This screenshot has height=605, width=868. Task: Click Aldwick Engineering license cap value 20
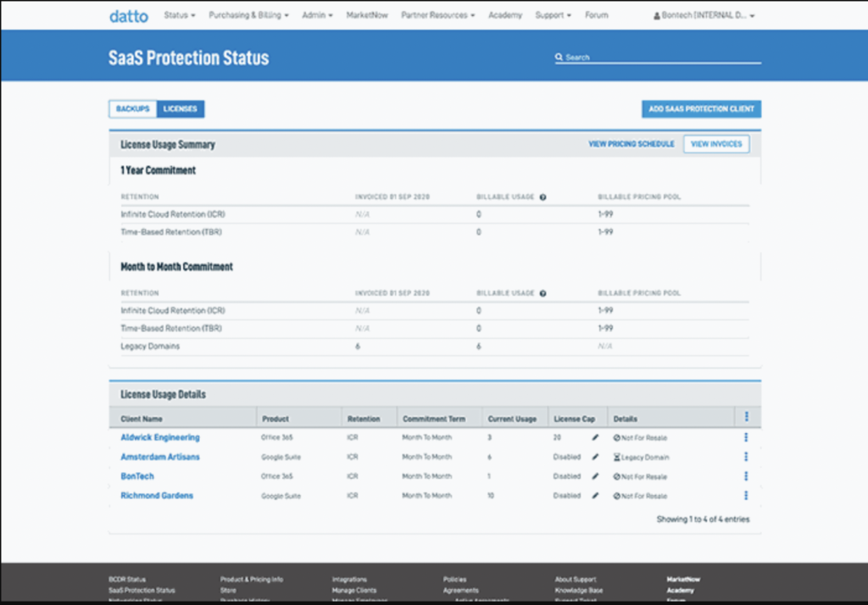557,437
